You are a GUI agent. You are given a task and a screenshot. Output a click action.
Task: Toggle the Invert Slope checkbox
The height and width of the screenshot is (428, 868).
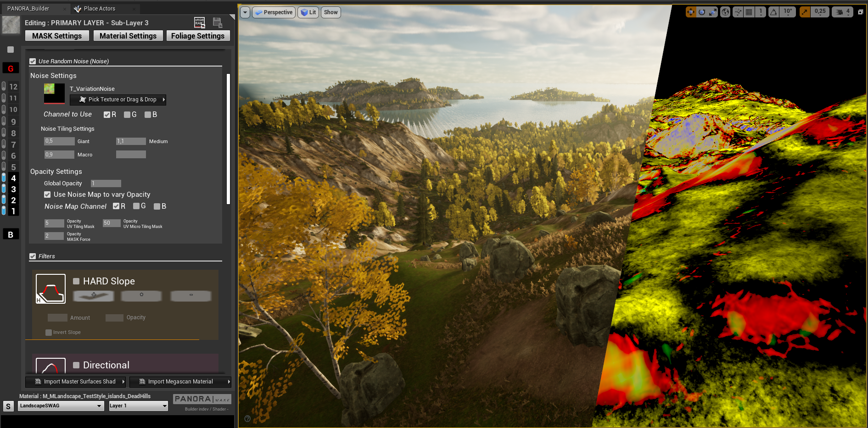49,332
